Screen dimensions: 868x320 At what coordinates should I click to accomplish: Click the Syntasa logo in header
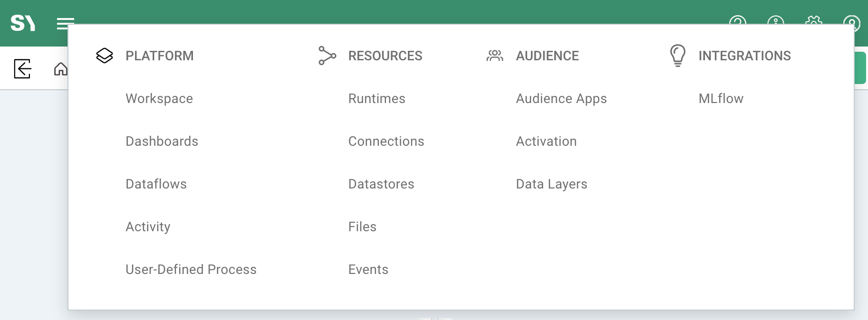coord(23,23)
